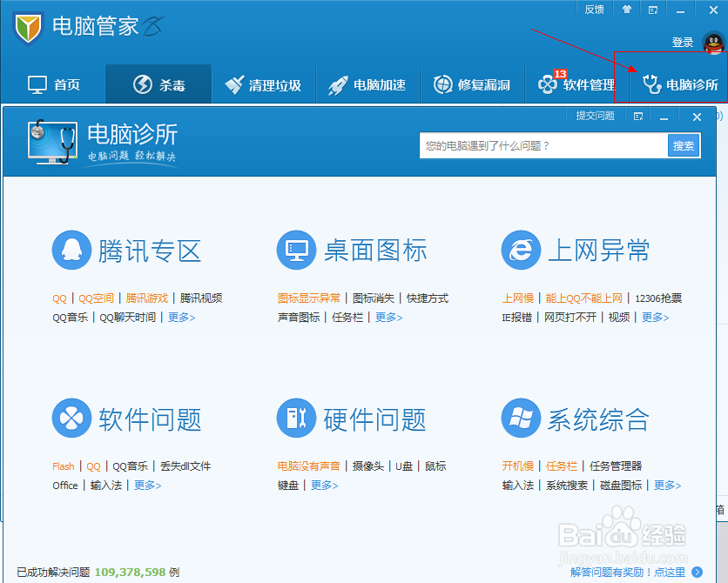
Task: Click the QQ空间 link
Action: click(96, 298)
